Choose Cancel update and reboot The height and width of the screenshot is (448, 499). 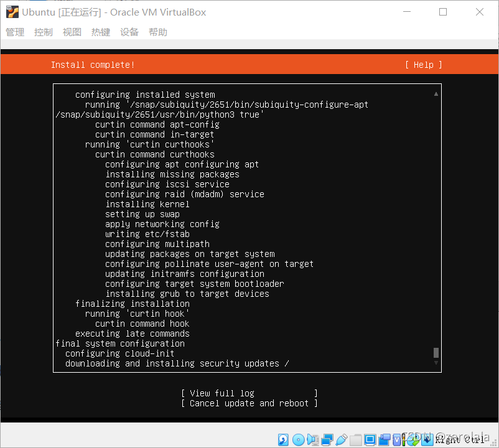pyautogui.click(x=250, y=403)
